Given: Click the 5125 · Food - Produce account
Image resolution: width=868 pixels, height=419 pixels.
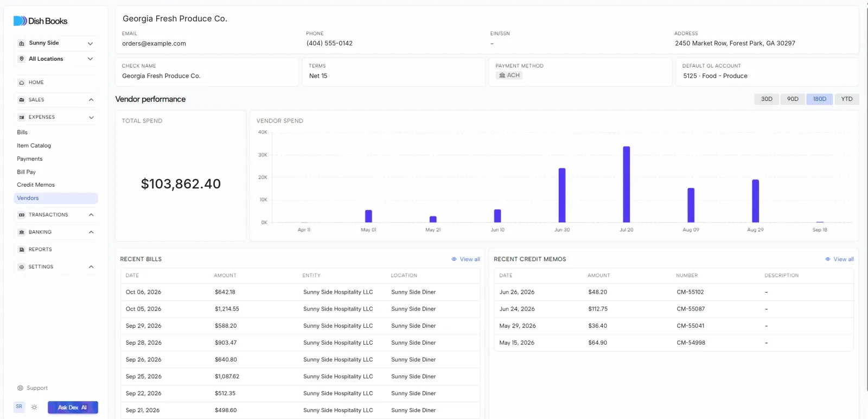Looking at the screenshot, I should point(715,76).
